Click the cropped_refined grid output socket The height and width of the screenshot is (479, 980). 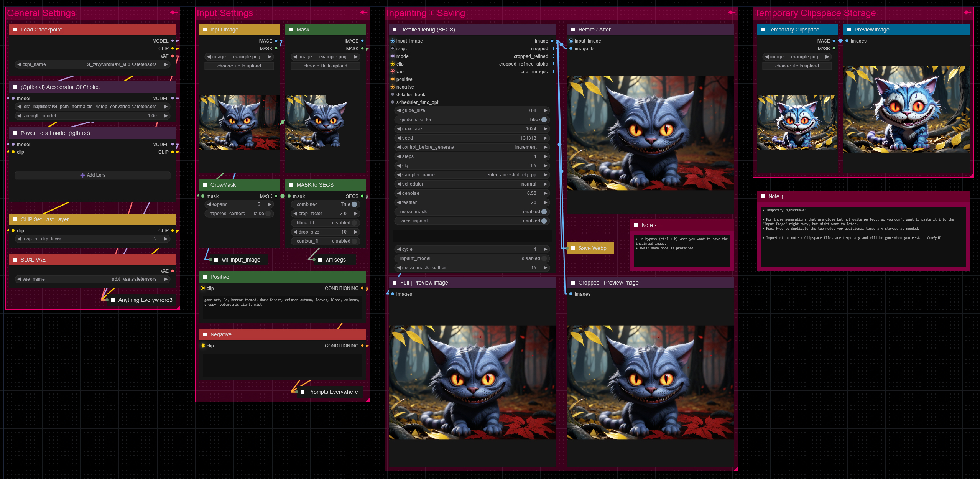[552, 56]
